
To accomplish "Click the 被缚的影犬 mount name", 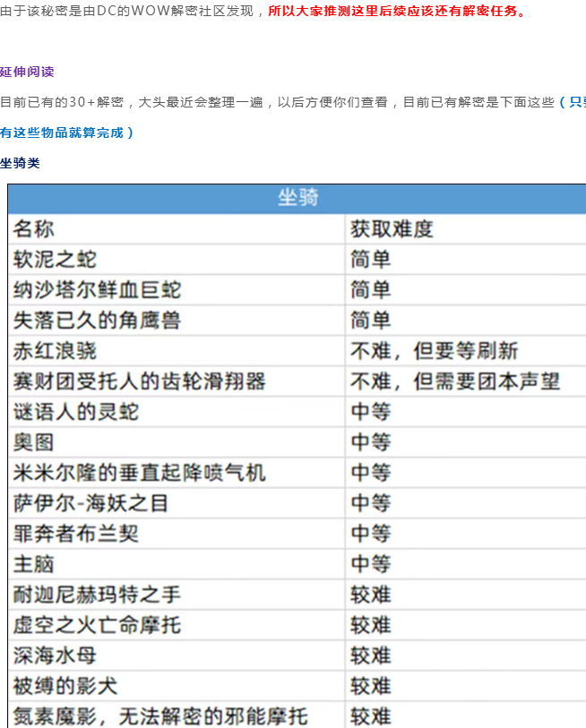I will pos(65,686).
